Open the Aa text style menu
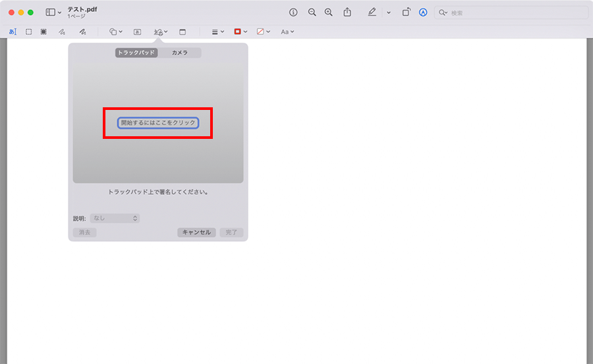 287,32
